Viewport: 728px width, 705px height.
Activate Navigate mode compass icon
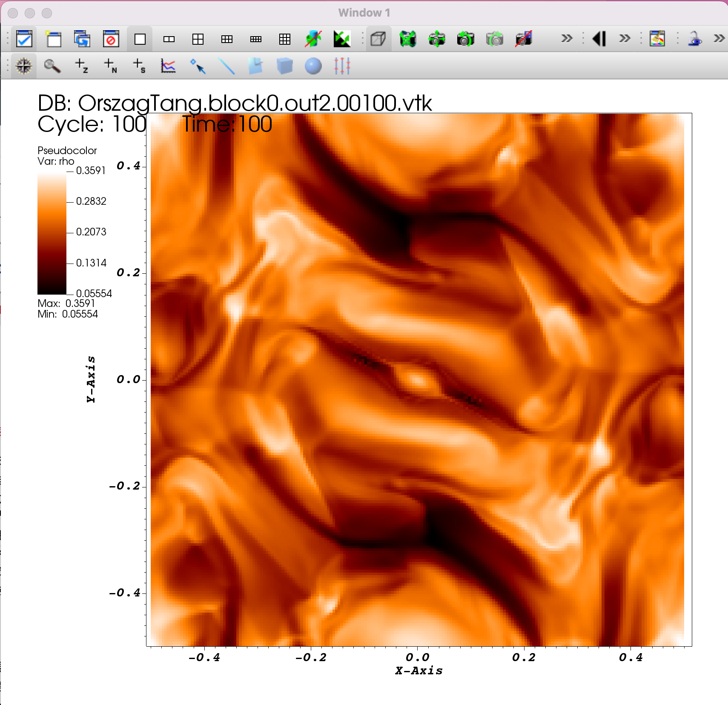tap(24, 66)
